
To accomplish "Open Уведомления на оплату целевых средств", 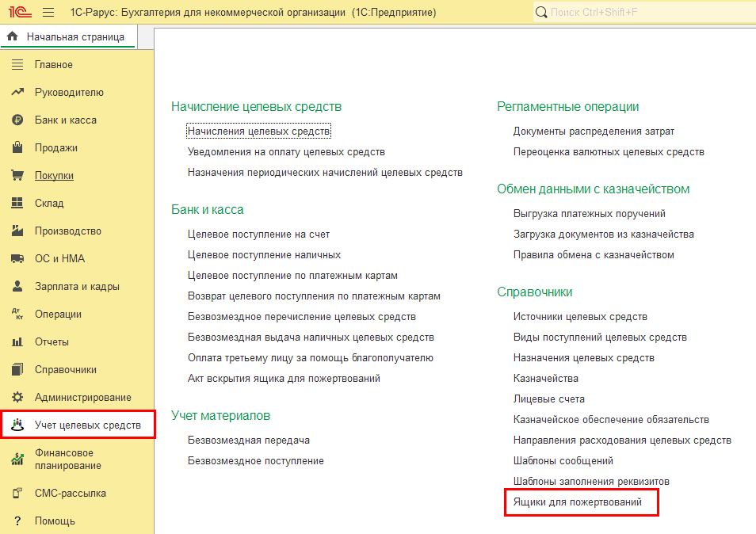I will (x=286, y=152).
